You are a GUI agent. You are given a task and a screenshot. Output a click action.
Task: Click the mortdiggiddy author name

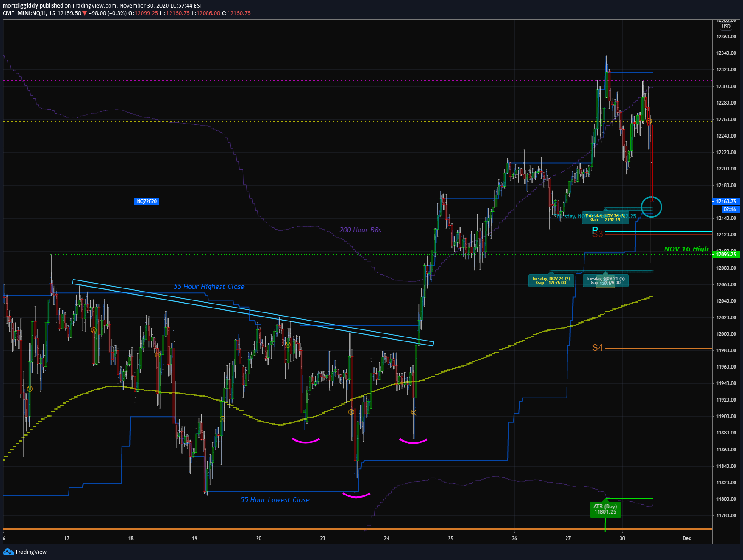20,6
